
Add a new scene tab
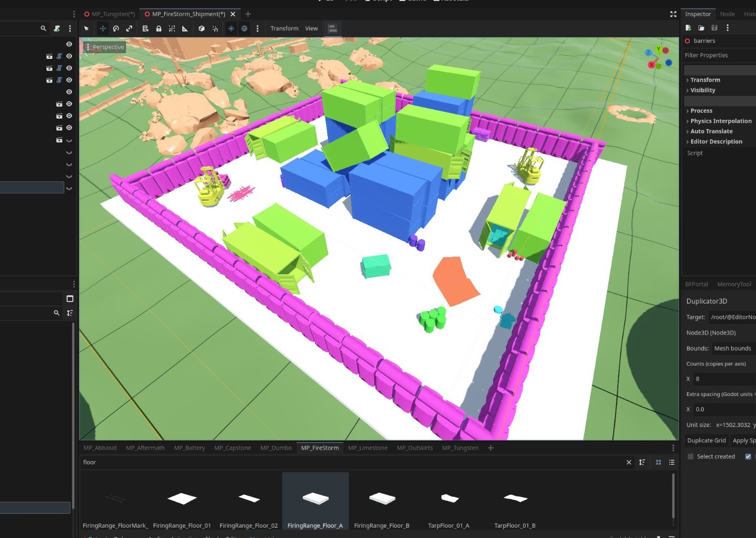pos(248,14)
